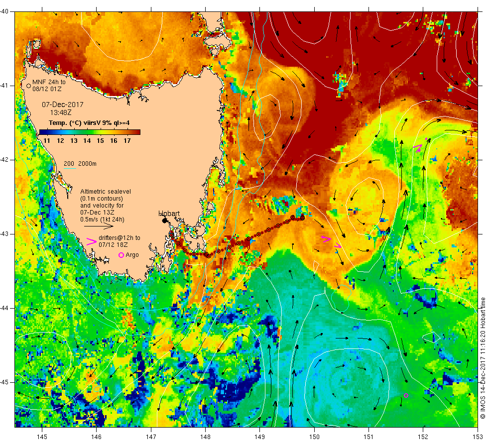The width and height of the screenshot is (488, 448).
Task: Click the 150 longitude axis label
Action: coord(314,437)
